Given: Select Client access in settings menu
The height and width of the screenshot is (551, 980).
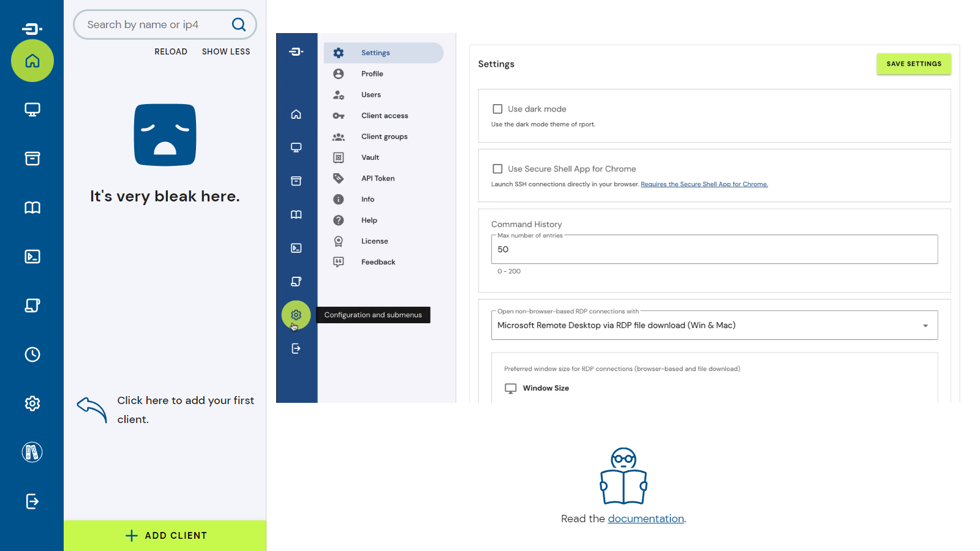Looking at the screenshot, I should point(384,116).
